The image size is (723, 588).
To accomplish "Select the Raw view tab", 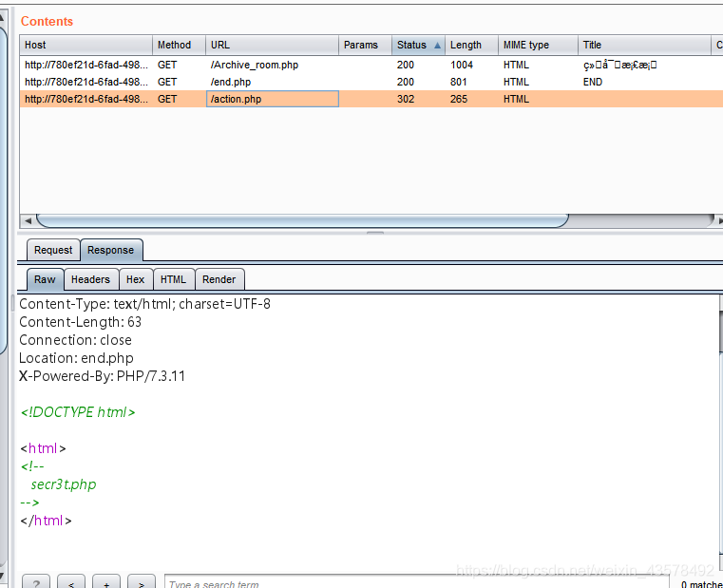I will (x=45, y=279).
